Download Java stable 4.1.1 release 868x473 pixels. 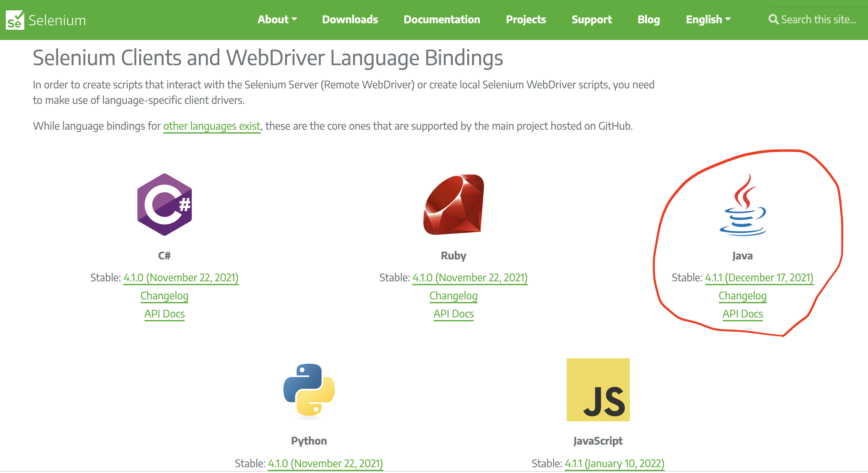point(759,277)
